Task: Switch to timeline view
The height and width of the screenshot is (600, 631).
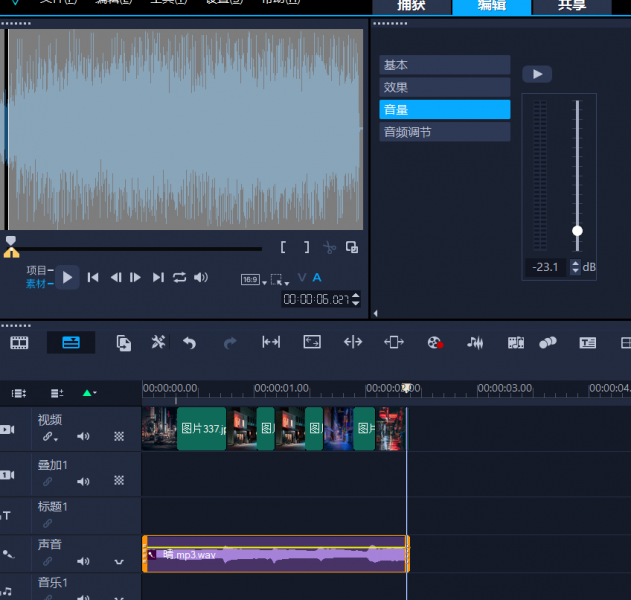Action: [x=71, y=342]
